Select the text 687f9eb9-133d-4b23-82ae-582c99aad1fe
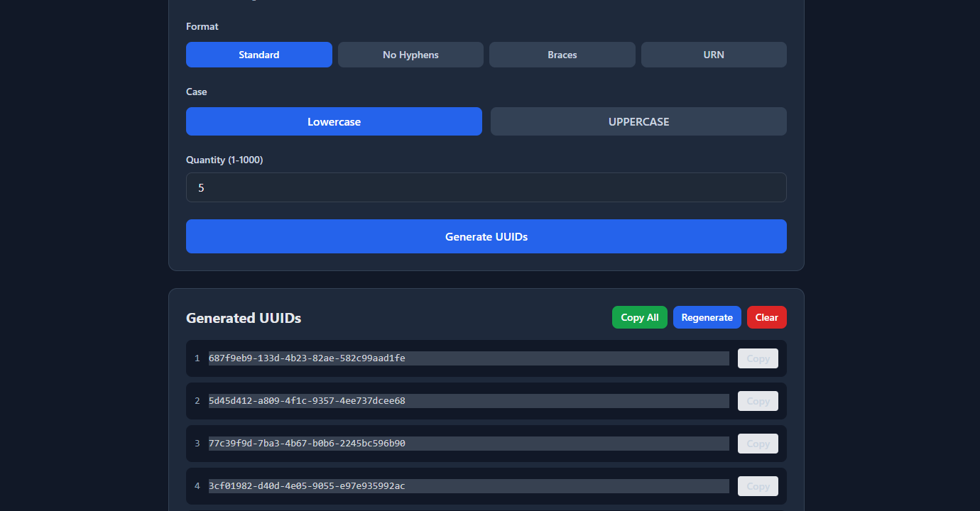Viewport: 980px width, 511px height. [x=307, y=358]
